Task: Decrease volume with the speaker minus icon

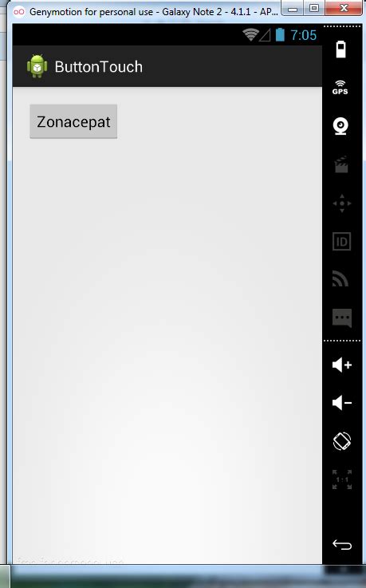Action: click(x=341, y=403)
